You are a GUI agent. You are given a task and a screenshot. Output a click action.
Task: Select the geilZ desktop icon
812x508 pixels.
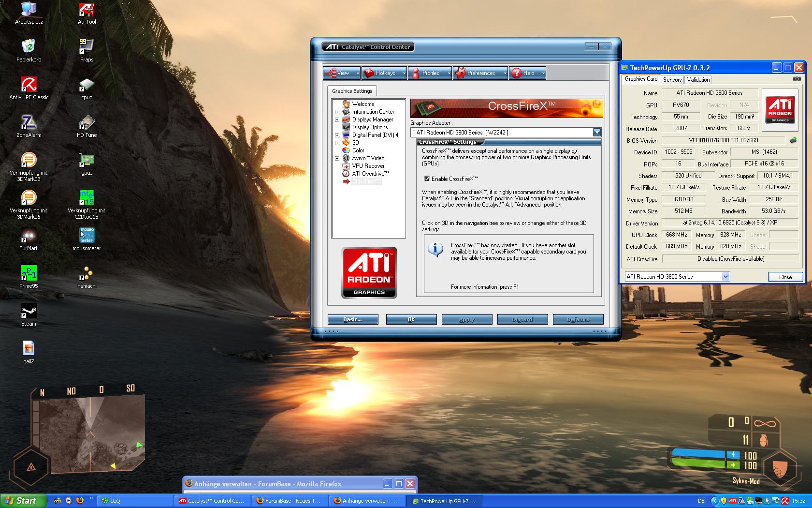click(29, 353)
